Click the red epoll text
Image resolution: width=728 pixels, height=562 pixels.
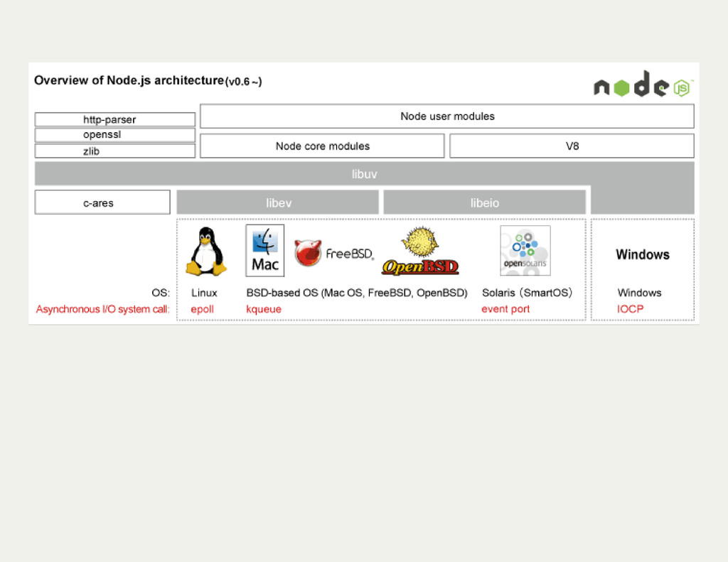(203, 309)
